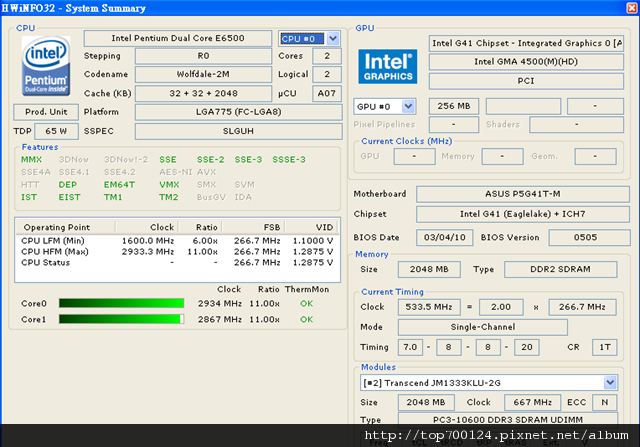Click the Logical count field
Viewport: 640px width, 447px height.
(327, 74)
